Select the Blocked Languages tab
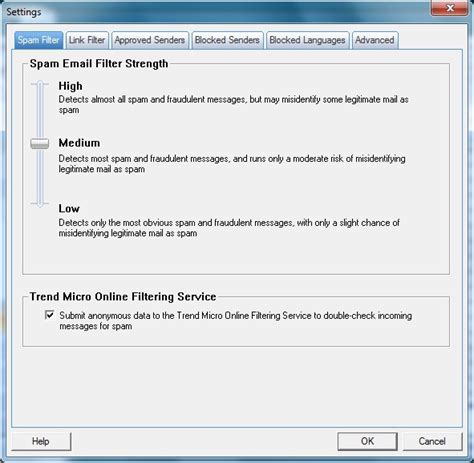 (x=307, y=40)
